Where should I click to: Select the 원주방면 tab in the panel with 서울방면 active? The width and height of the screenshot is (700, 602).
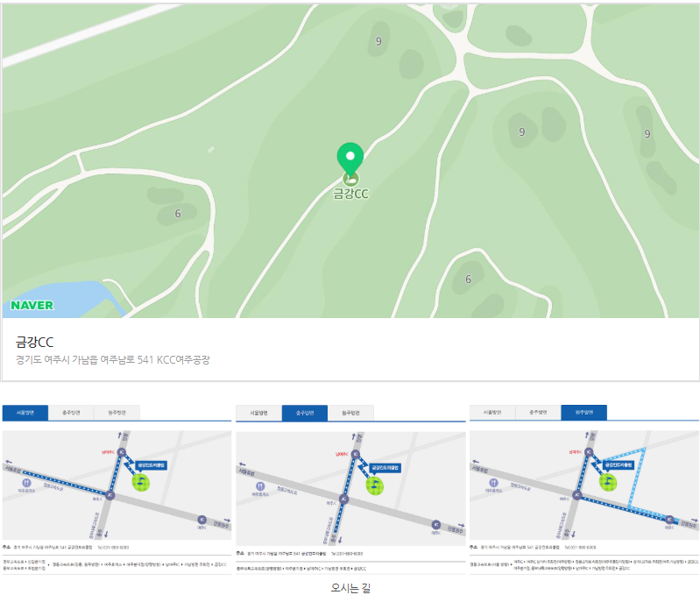point(117,413)
